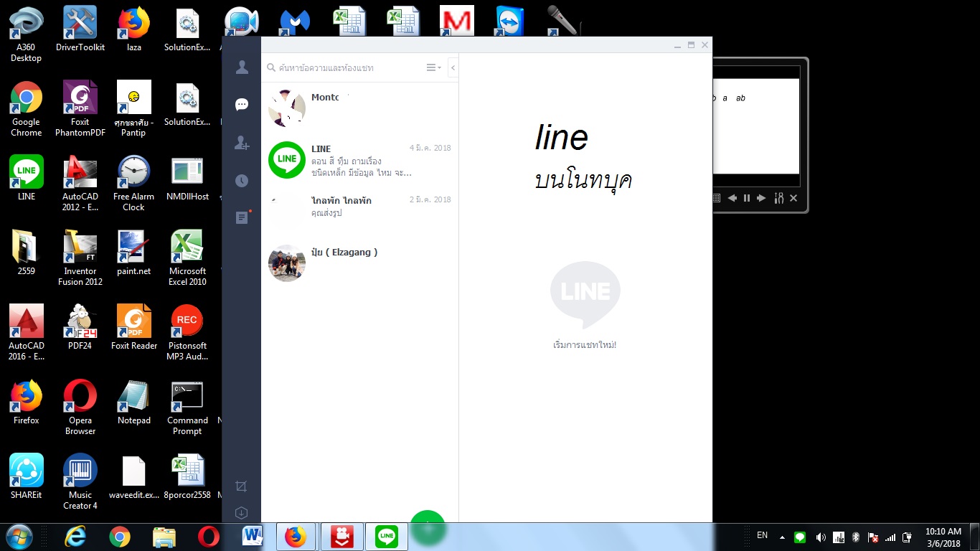
Task: Open the ปุ๋ย ( Elzagang ) chat
Action: (x=359, y=263)
